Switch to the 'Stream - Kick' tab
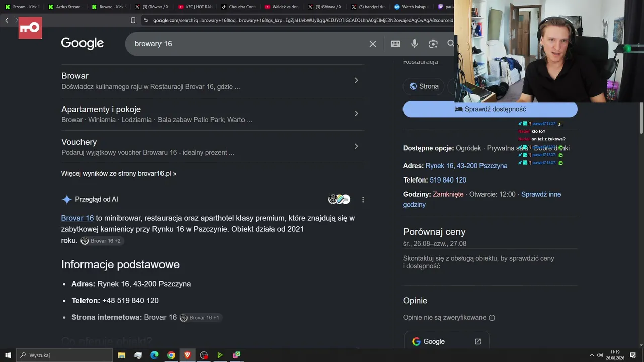644x362 pixels. point(23,7)
